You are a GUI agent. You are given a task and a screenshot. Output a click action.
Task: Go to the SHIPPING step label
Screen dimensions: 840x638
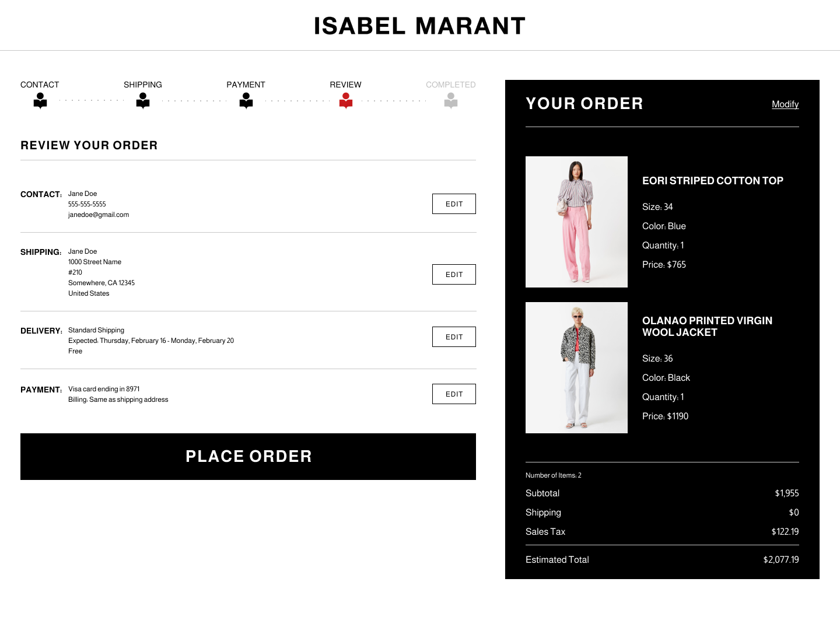[143, 85]
